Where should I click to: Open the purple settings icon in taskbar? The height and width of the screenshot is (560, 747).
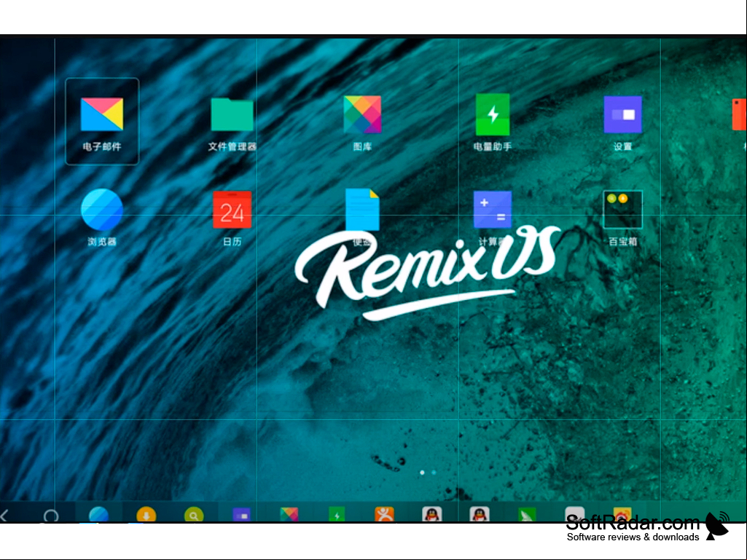coord(241,516)
